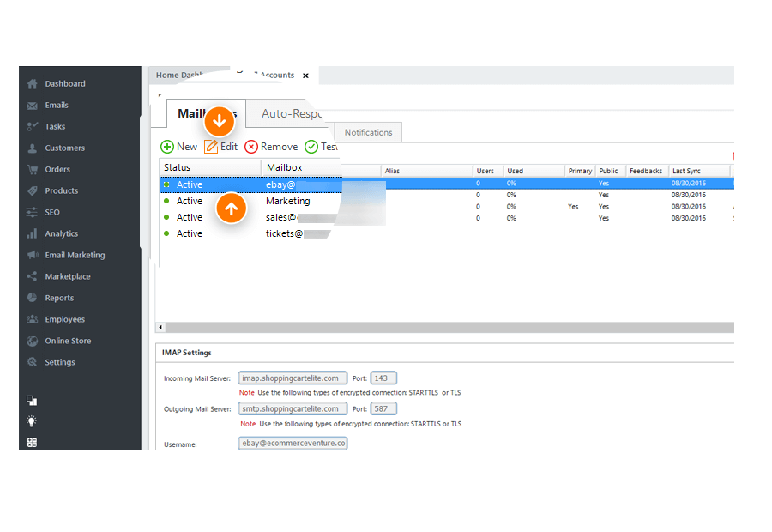
Task: Click the Tasks checklist icon
Action: [x=32, y=127]
